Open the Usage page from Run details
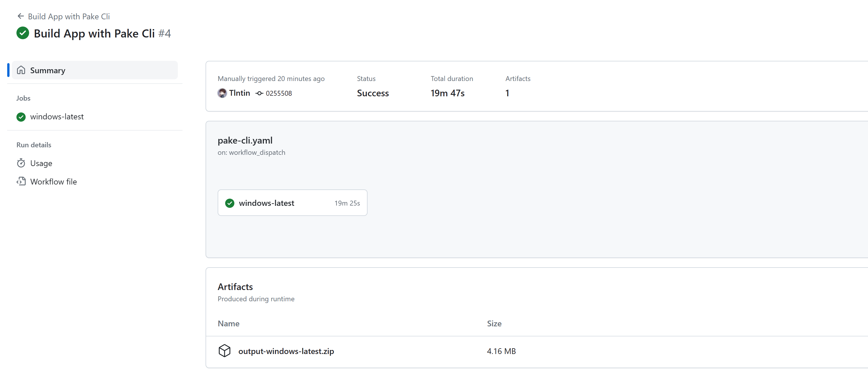The height and width of the screenshot is (369, 868). point(41,163)
